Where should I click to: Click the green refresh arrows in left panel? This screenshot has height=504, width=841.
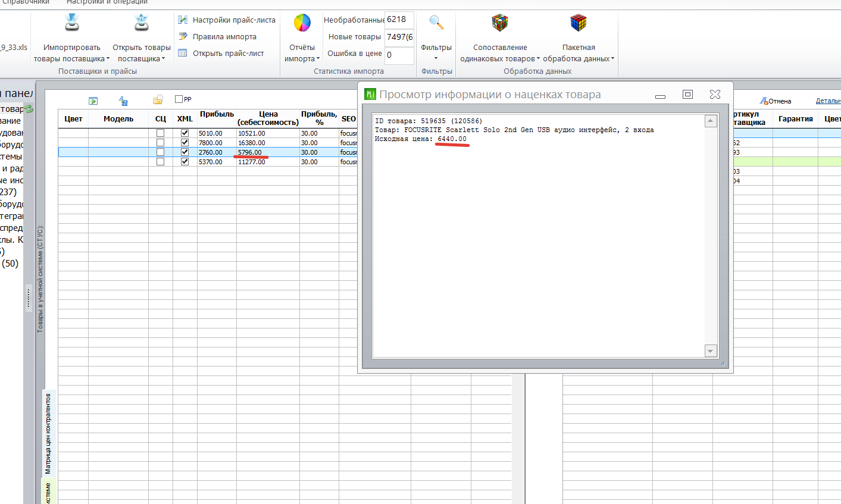[x=29, y=109]
